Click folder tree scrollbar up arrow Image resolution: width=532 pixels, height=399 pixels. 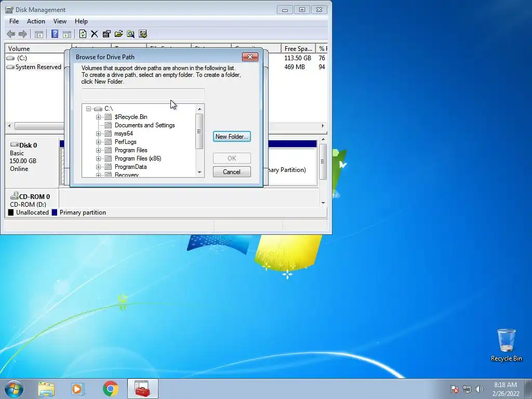tap(199, 109)
